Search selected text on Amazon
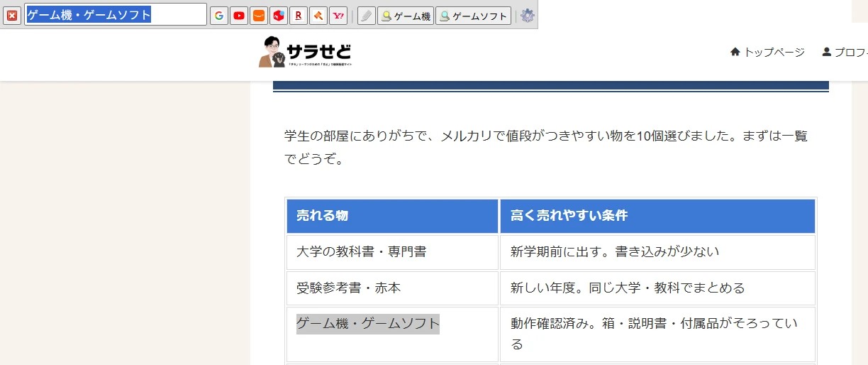This screenshot has height=365, width=868. 259,16
